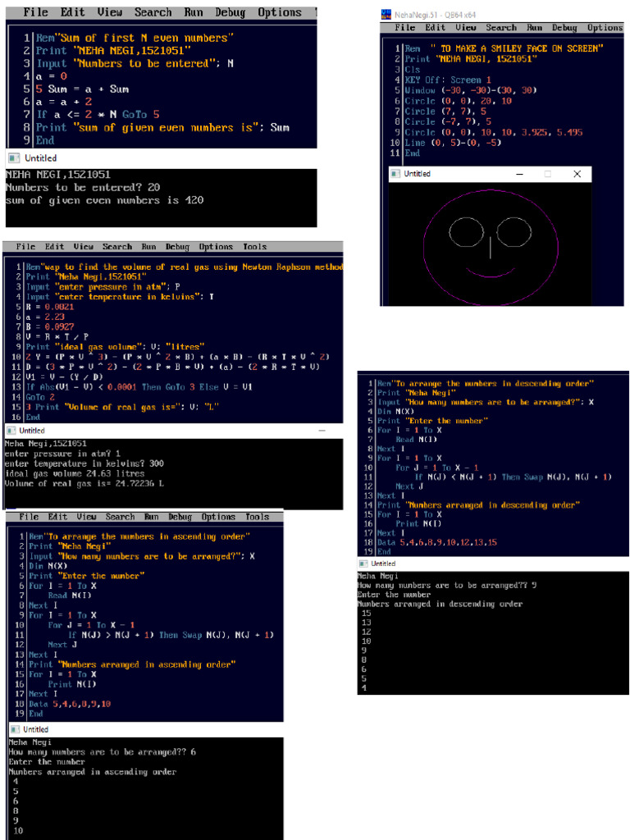Minimize the Untitled window above the real gas output

tap(322, 431)
